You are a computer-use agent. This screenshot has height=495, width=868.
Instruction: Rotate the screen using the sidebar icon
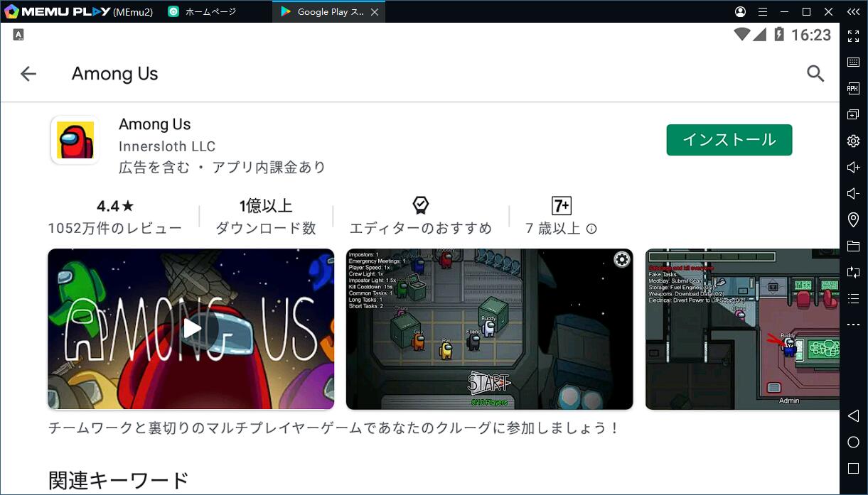coord(854,272)
